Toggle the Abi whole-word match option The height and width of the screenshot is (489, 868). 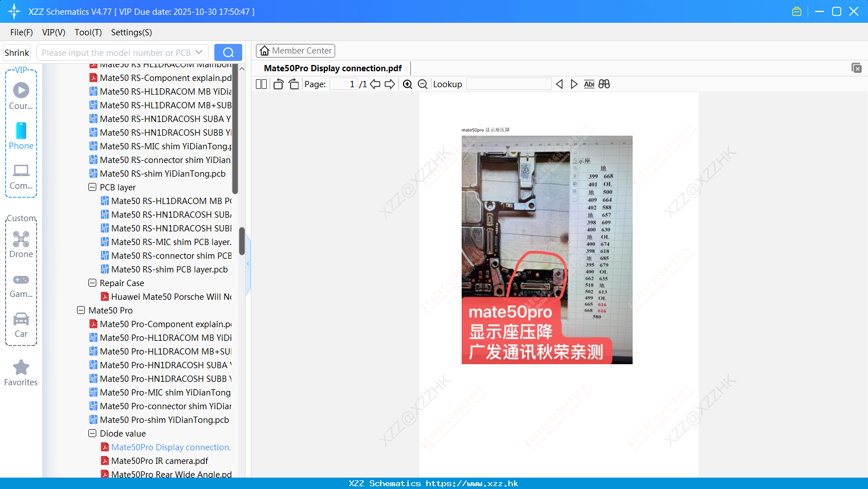pos(589,84)
